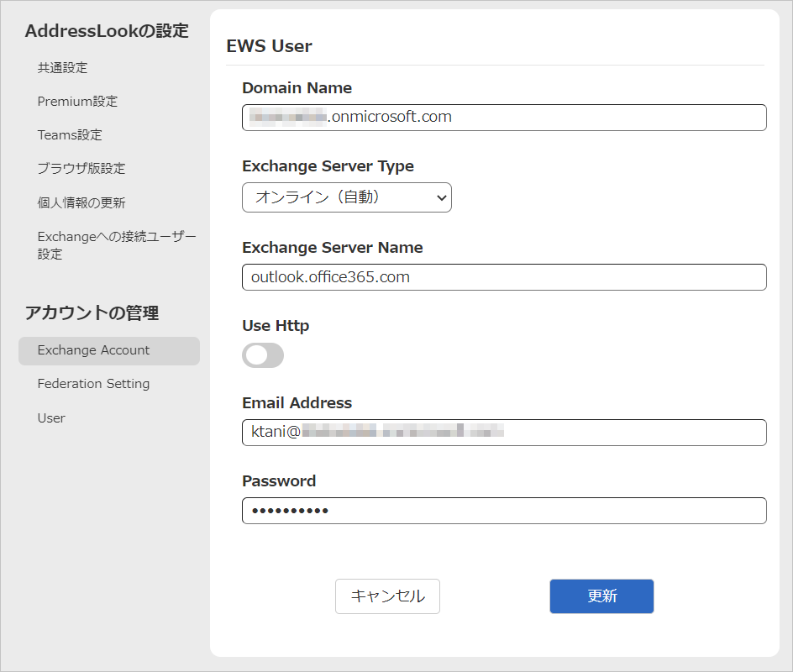This screenshot has height=672, width=793.
Task: Click the Use Http label
Action: pos(276,326)
